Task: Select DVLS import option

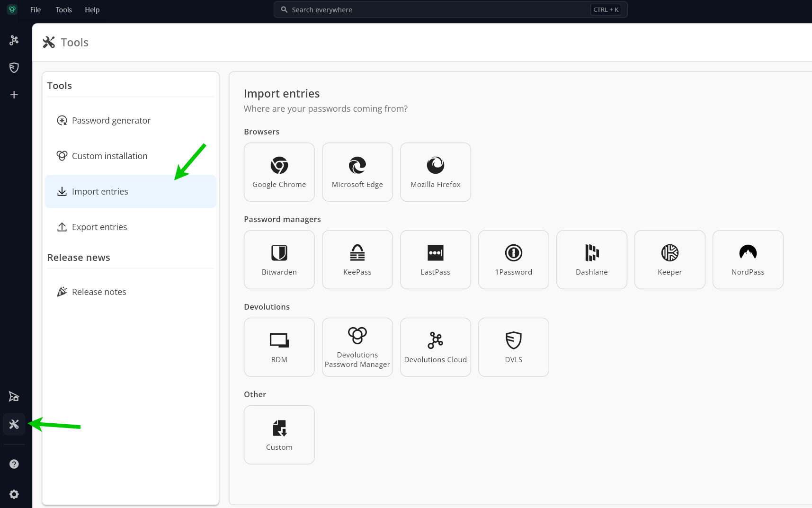Action: [x=514, y=348]
